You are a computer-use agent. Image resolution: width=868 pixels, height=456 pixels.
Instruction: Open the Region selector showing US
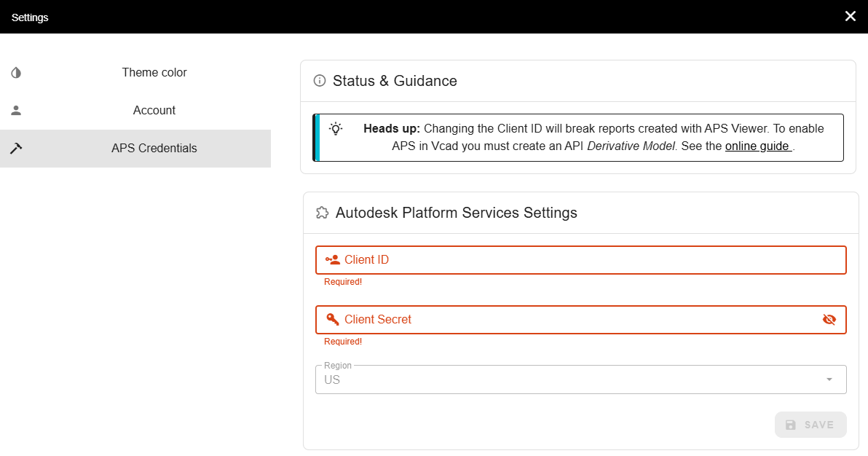[568, 380]
